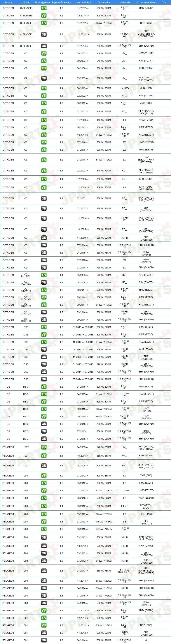Click the '10.2014 -> 03.2015' date cell
Screen dimensions: 171x644
[x=83, y=342]
